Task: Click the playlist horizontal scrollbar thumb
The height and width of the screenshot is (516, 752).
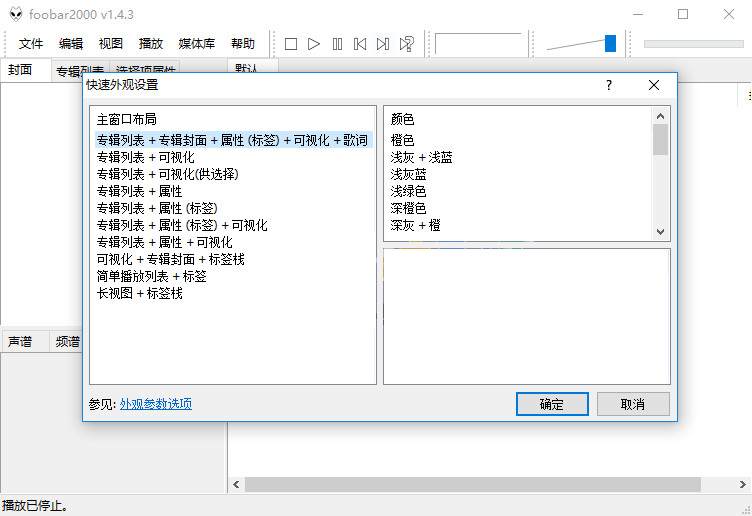Action: click(x=473, y=484)
